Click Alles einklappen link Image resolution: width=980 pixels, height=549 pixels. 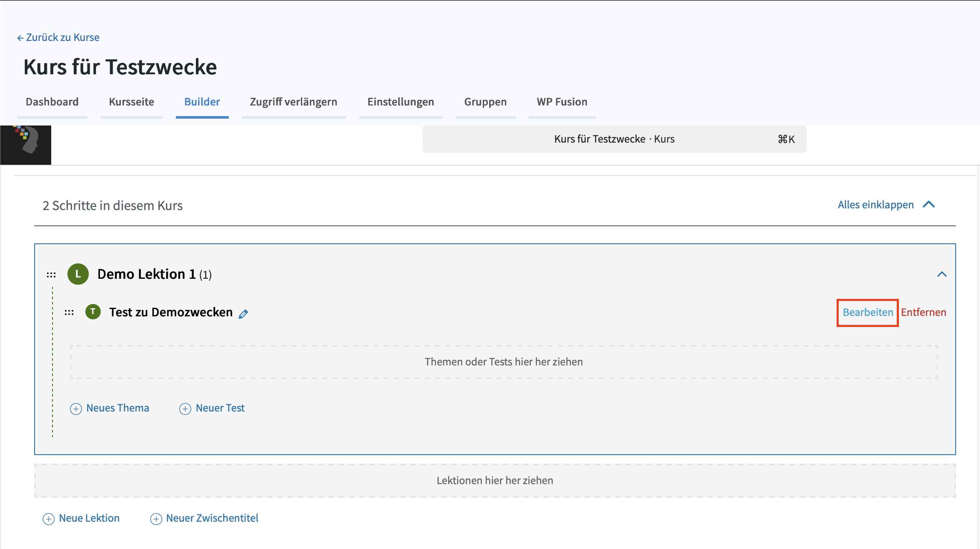(875, 205)
